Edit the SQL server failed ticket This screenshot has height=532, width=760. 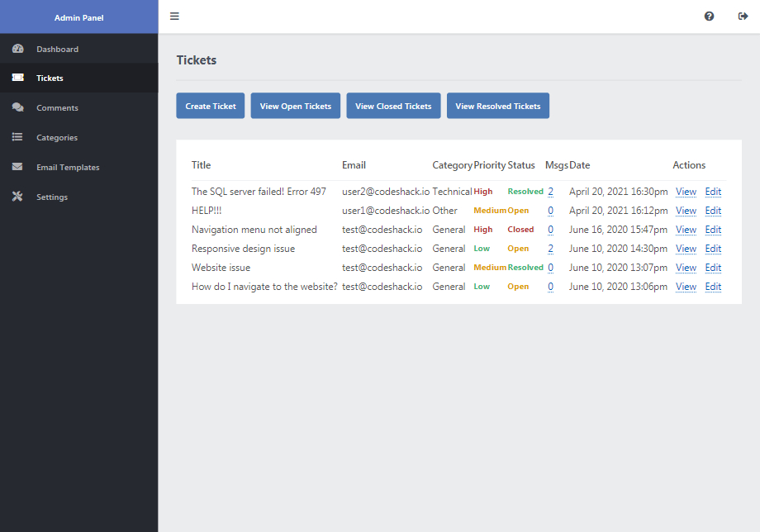[x=713, y=192]
